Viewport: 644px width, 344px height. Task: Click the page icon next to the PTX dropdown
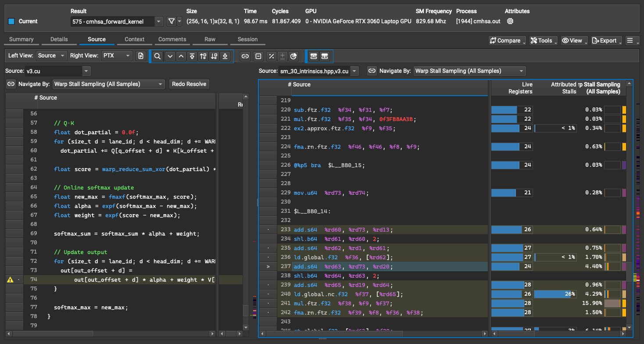coord(141,56)
